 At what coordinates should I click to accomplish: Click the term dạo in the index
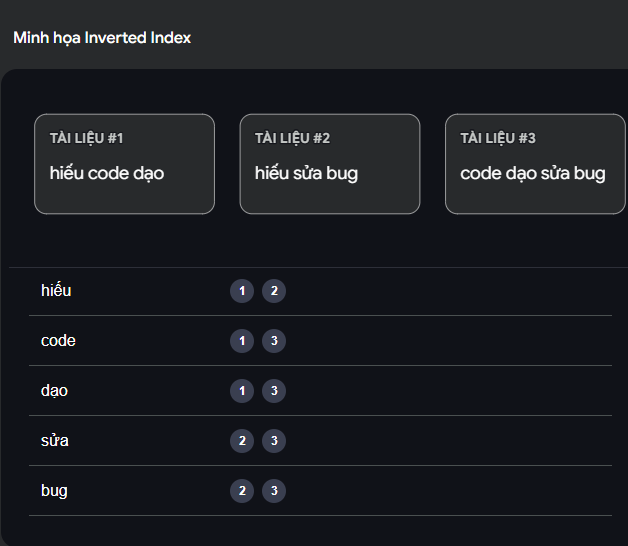55,391
